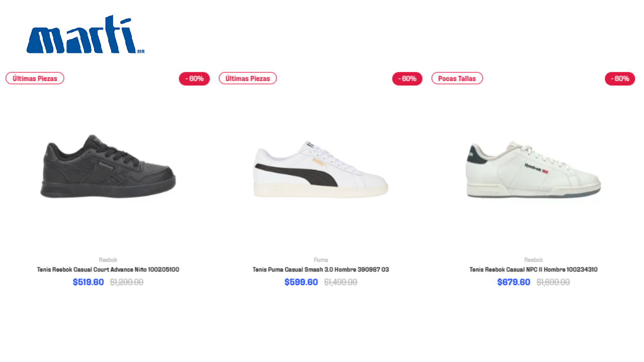Viewport: 644px width, 362px height.
Task: Click the -60% discount tag on the black Reebok shoe
Action: tap(194, 79)
